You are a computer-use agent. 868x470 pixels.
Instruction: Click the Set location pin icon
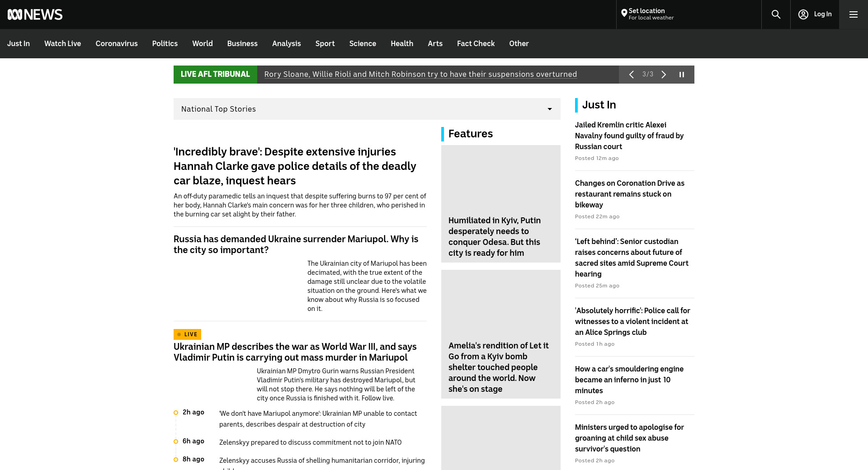624,14
